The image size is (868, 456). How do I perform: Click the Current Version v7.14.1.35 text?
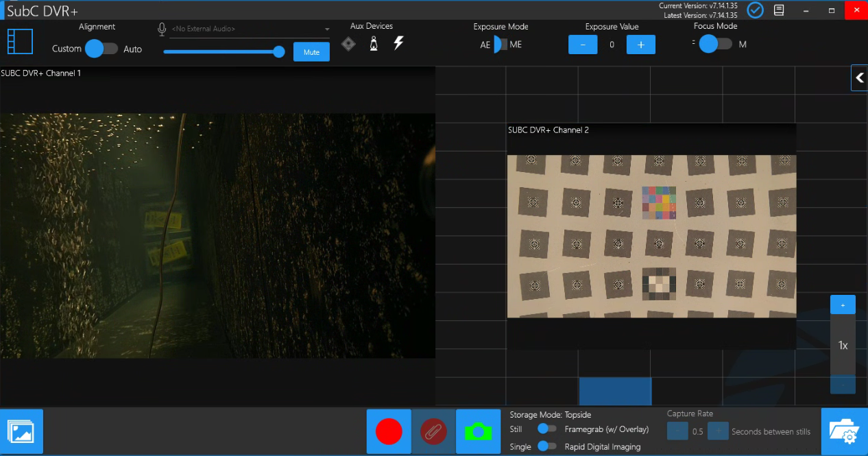click(698, 5)
